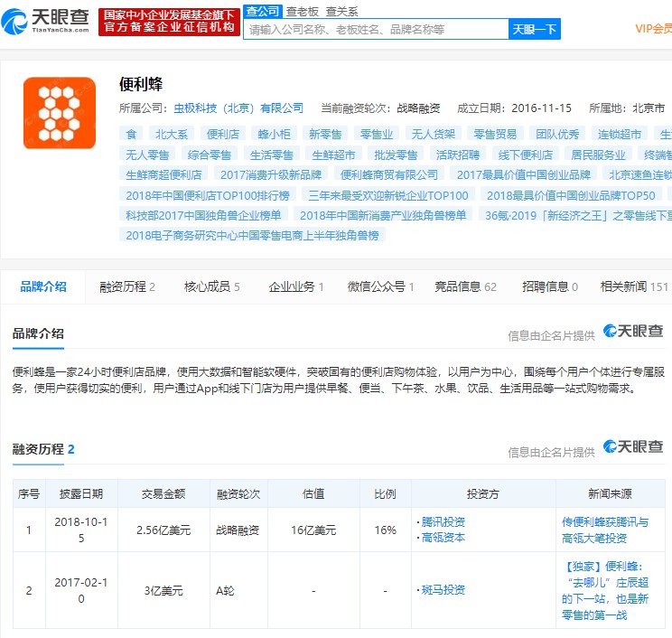The image size is (672, 638).
Task: Open the VIP会员 link
Action: click(x=653, y=29)
